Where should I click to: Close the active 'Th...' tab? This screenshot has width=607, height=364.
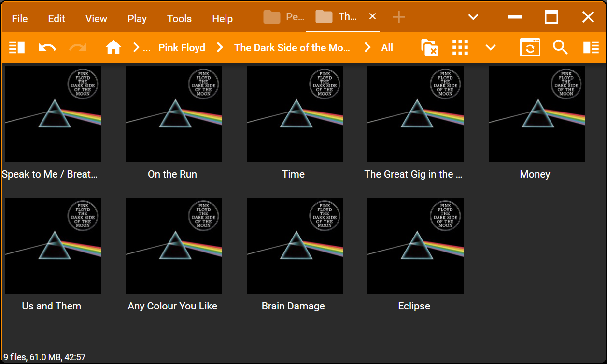pyautogui.click(x=372, y=16)
